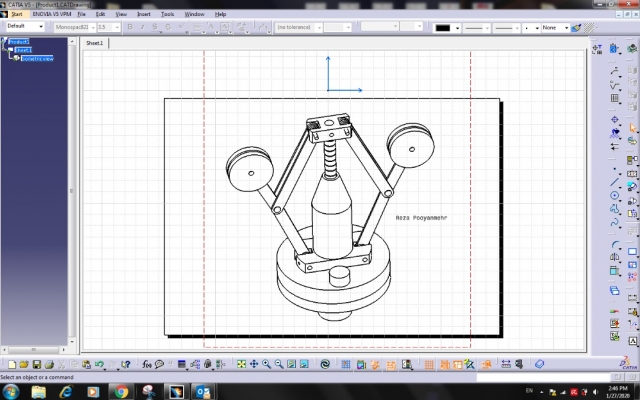Click the Zoom Out magnifier
Image resolution: width=640 pixels, height=400 pixels.
279,364
